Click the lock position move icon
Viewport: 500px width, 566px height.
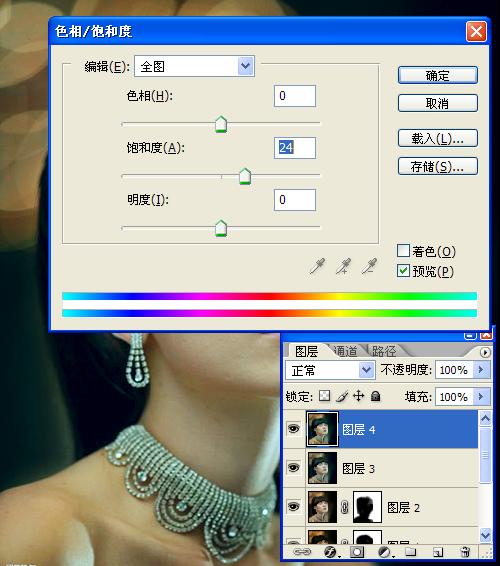358,396
